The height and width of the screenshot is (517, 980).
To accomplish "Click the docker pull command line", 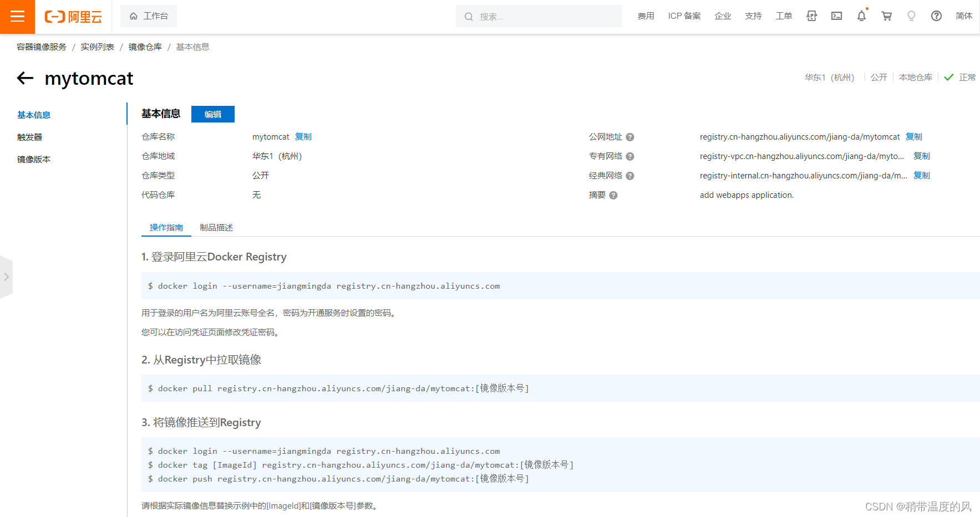I will pos(338,388).
